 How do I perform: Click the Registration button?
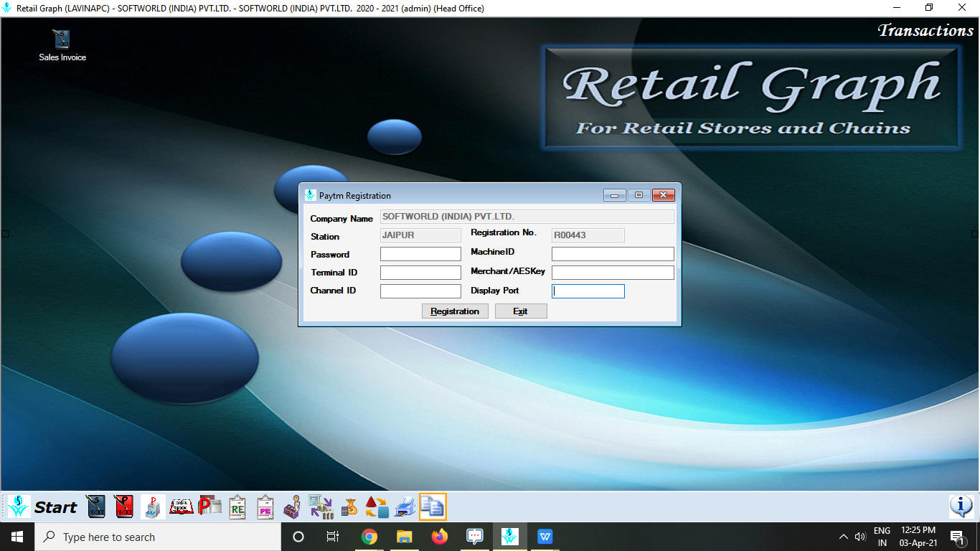point(455,311)
